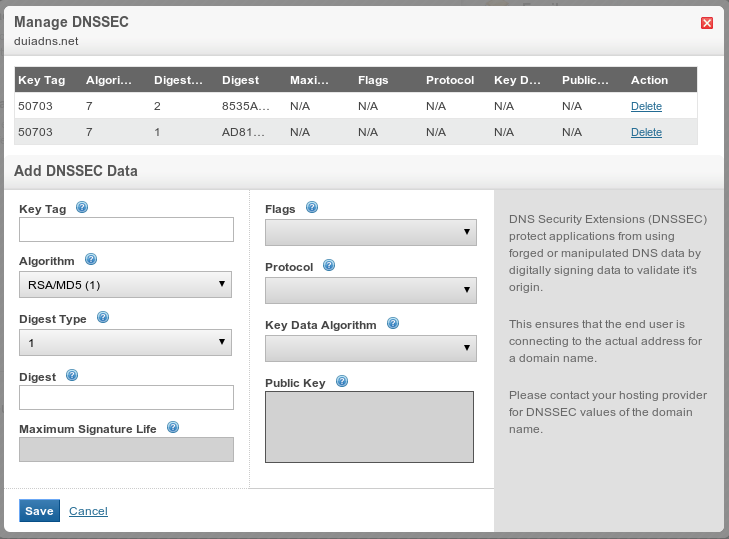Image resolution: width=729 pixels, height=539 pixels.
Task: Close the Manage DNSSEC dialog
Action: tap(707, 23)
